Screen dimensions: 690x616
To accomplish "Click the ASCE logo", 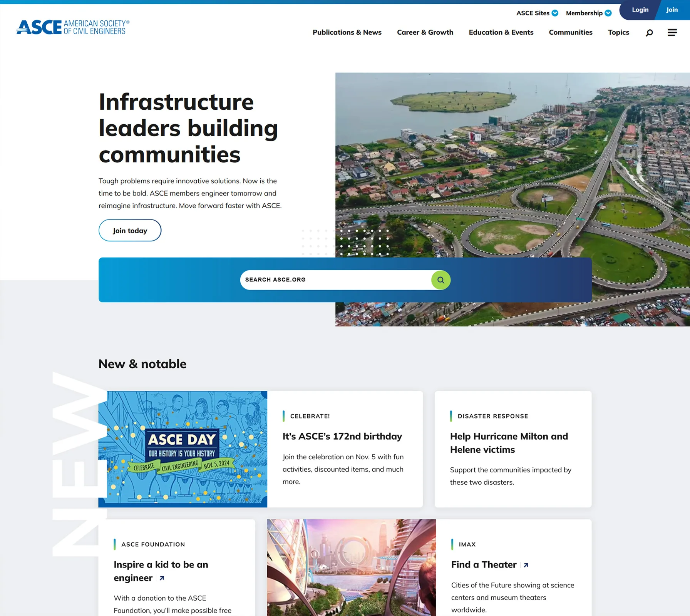I will tap(73, 27).
